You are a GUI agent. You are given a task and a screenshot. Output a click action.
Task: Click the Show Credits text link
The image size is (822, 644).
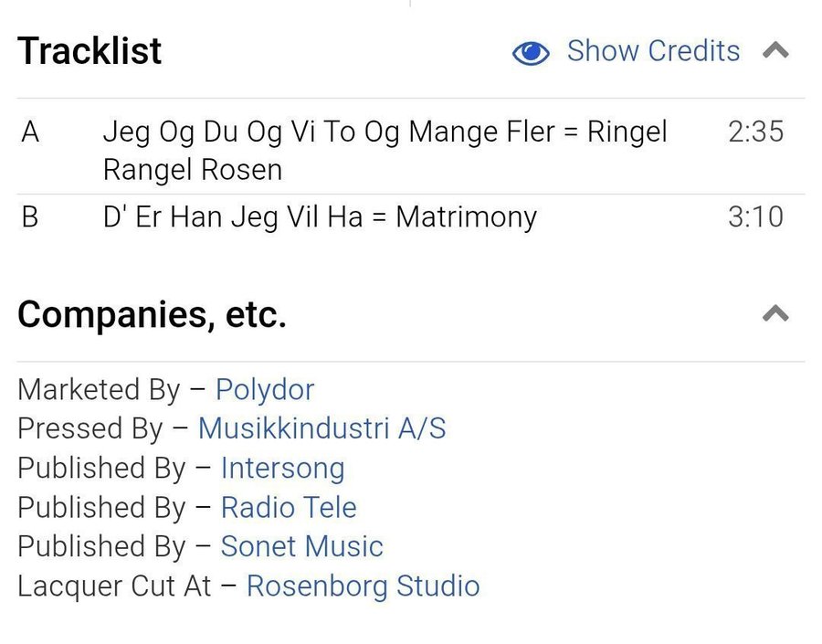coord(653,51)
